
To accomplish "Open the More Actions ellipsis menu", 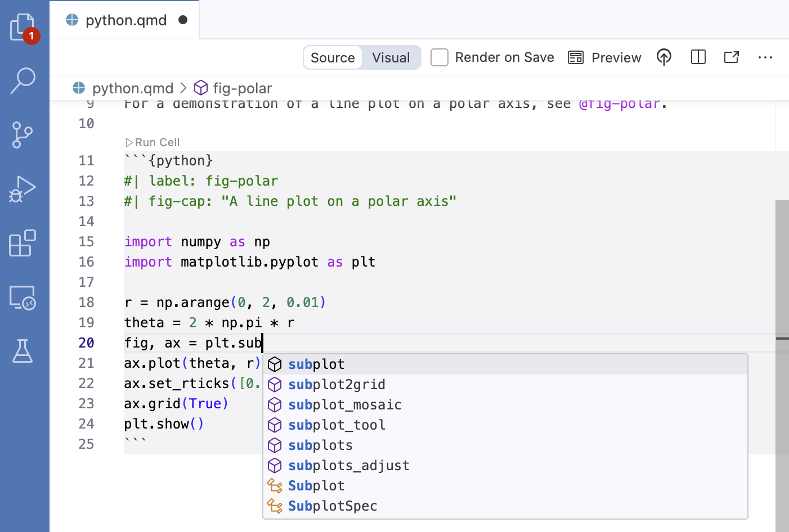I will click(765, 57).
